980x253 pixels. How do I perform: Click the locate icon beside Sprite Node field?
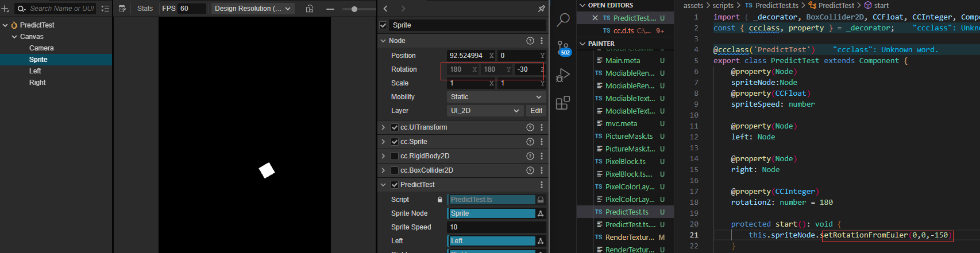(541, 213)
